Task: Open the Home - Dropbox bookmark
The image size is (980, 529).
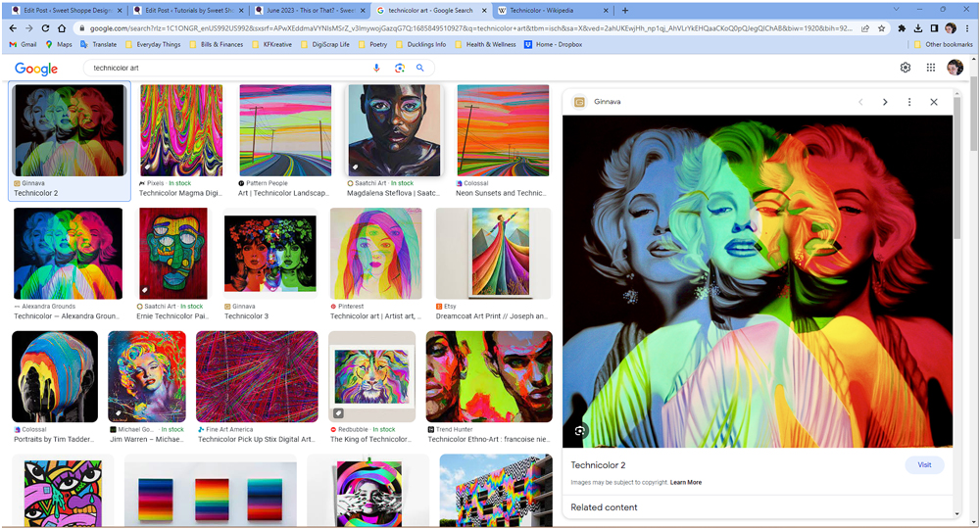Action: (553, 44)
